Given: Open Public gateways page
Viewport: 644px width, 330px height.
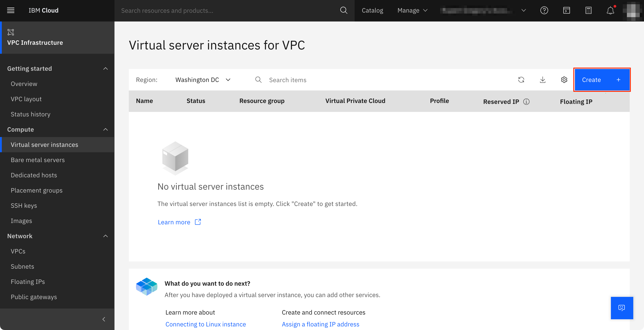Looking at the screenshot, I should click(34, 297).
